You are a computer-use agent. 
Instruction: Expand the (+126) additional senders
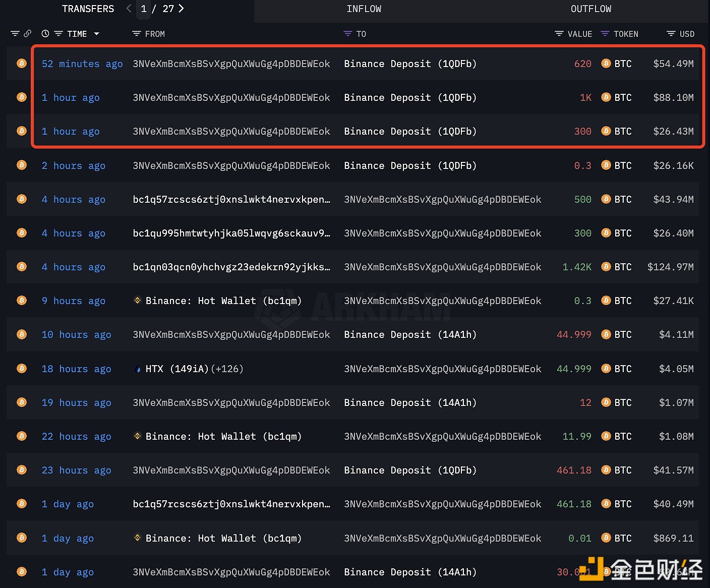pos(227,369)
